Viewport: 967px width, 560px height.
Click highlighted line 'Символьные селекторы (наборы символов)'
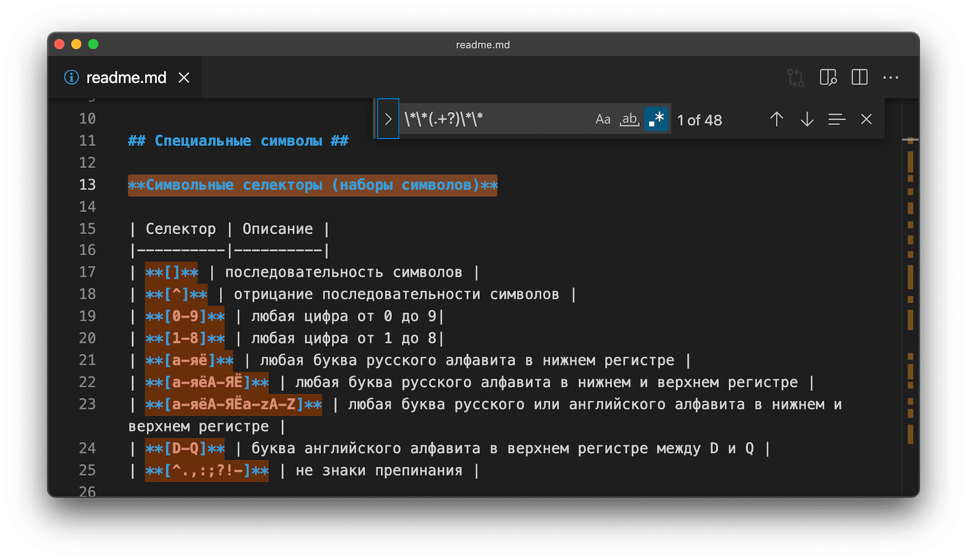pos(313,185)
